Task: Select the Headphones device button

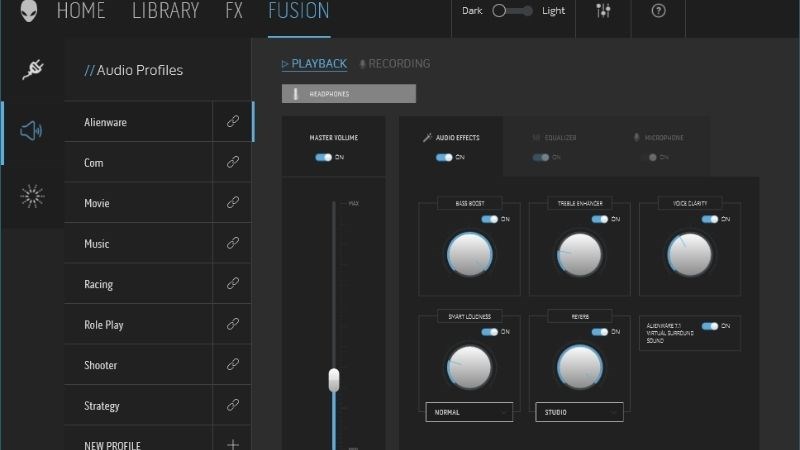Action: [348, 94]
